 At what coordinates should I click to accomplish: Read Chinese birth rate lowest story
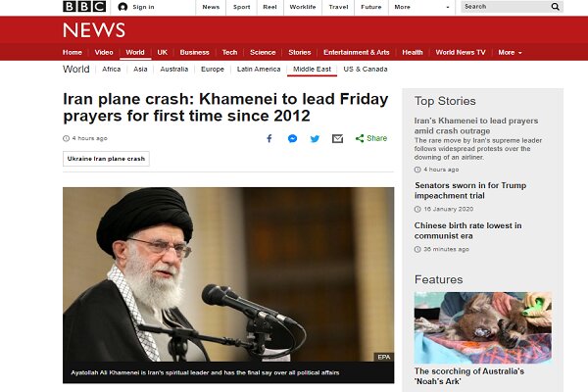(467, 230)
